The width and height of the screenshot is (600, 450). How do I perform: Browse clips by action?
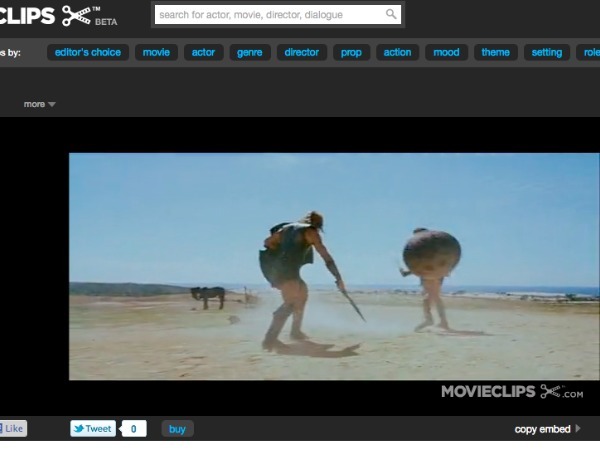397,52
